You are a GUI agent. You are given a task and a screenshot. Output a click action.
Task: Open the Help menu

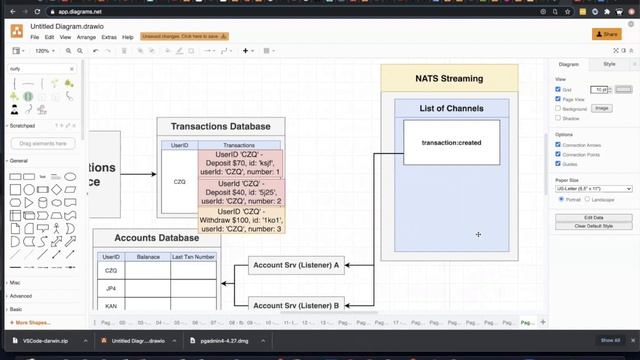point(128,37)
